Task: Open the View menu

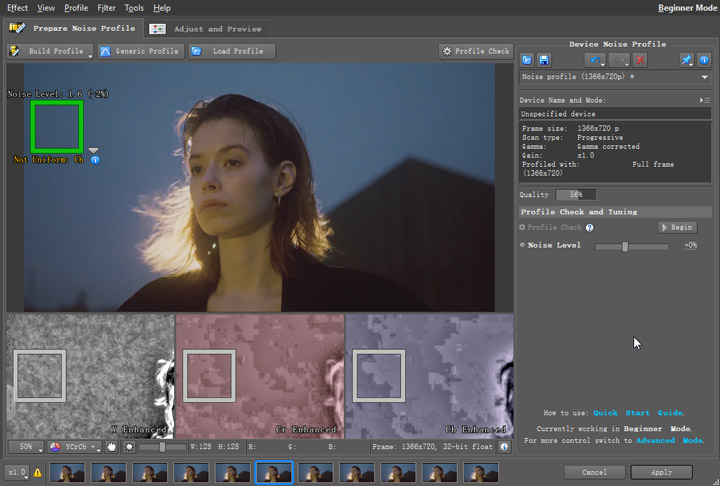Action: pyautogui.click(x=46, y=8)
